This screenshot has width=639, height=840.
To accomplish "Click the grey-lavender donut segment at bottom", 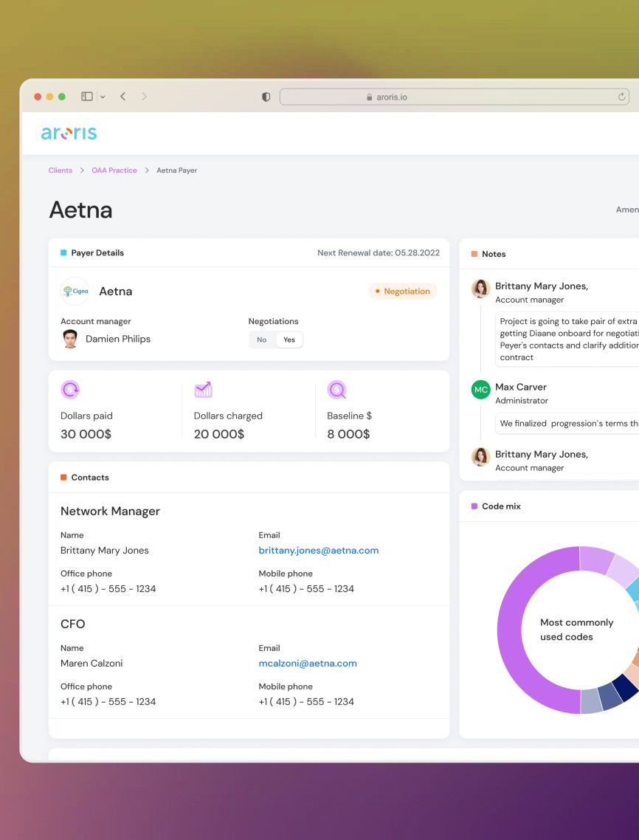I will click(x=591, y=700).
